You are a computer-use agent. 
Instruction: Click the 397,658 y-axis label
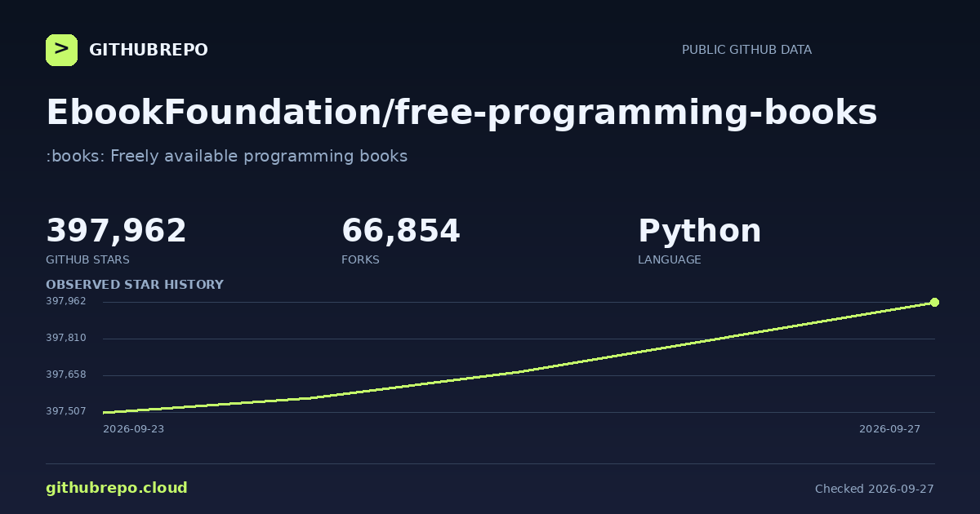tap(66, 374)
